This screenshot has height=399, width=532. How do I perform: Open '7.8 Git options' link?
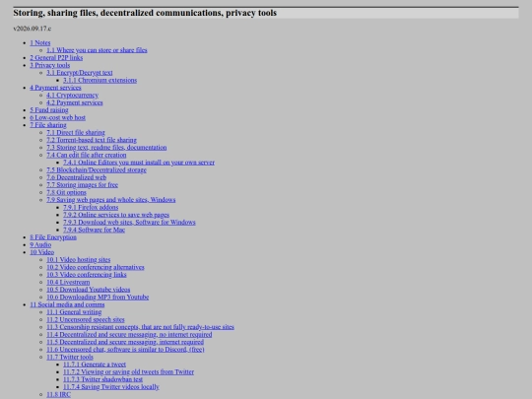[67, 192]
